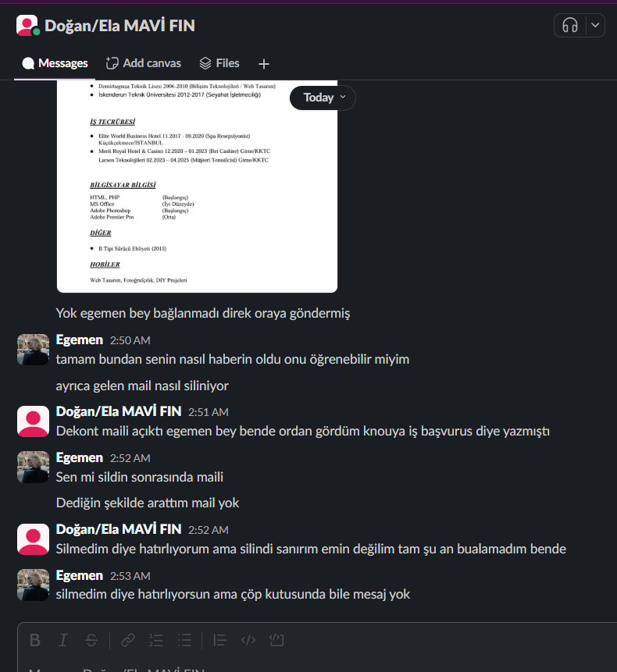617x672 pixels.
Task: Insert a link using the link icon
Action: 128,640
